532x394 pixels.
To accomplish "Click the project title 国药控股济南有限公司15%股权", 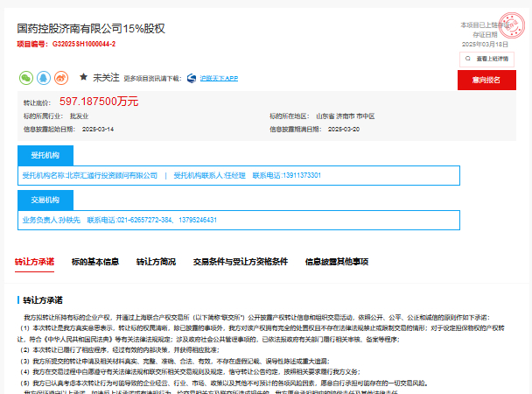I will tap(90, 29).
